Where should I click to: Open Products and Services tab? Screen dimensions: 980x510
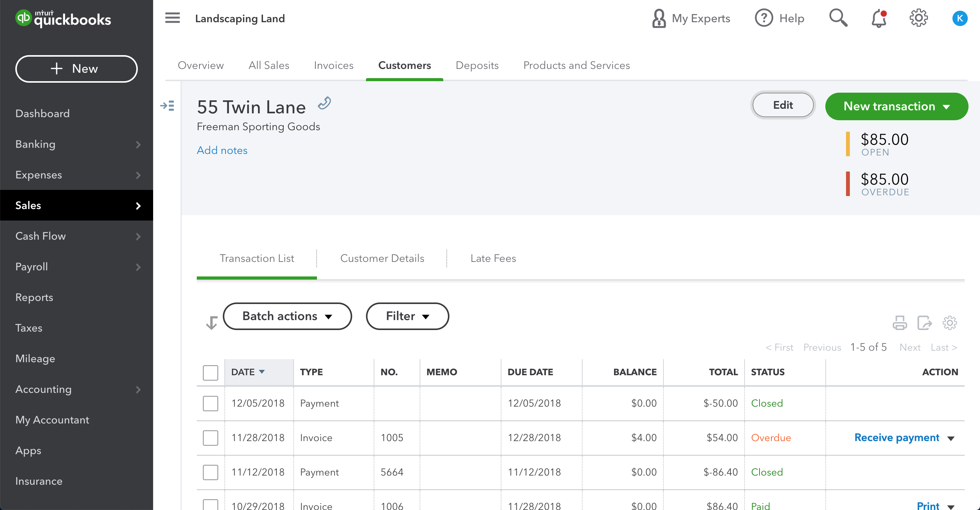(577, 65)
